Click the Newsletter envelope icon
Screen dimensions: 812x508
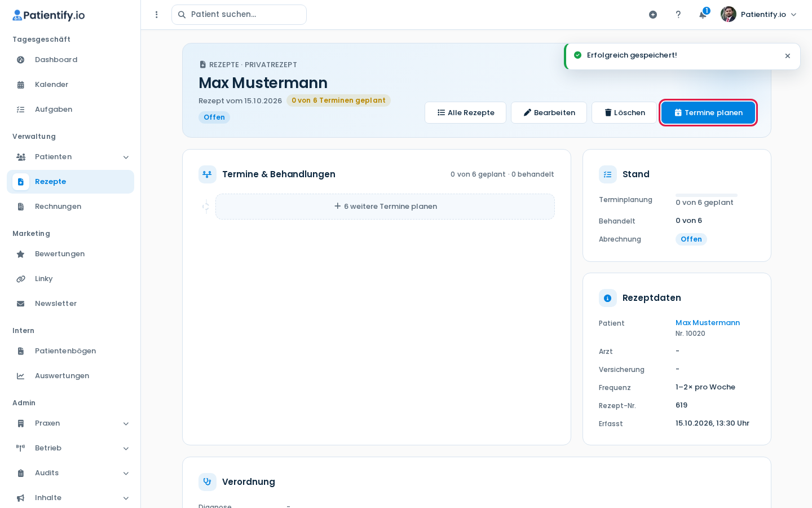pos(21,304)
